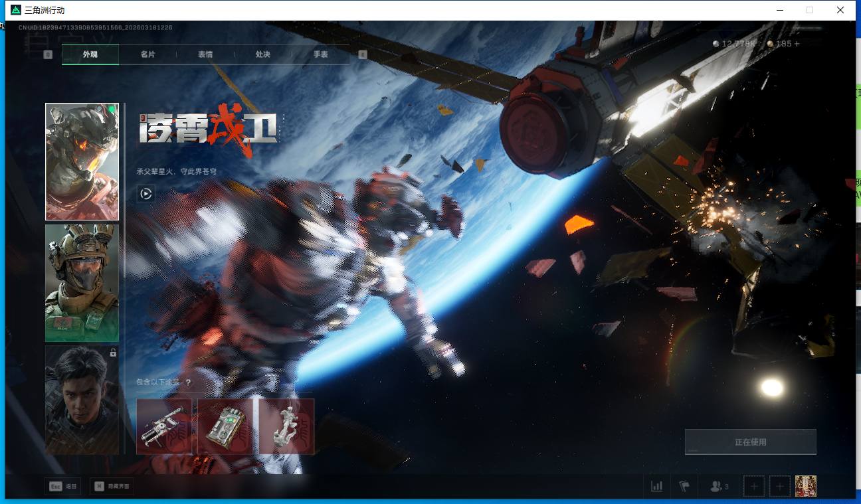The height and width of the screenshot is (504, 861).
Task: Open the 手表 tab
Action: tap(321, 54)
